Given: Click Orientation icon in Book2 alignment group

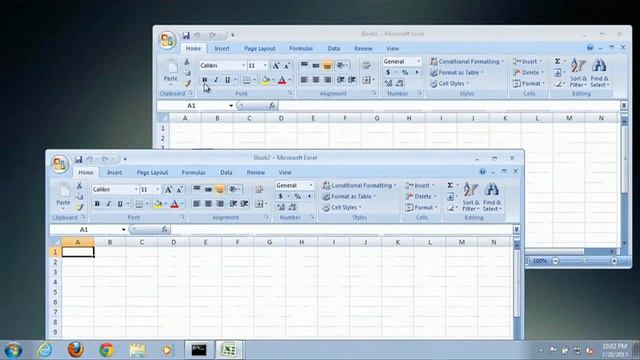Looking at the screenshot, I should (x=234, y=189).
